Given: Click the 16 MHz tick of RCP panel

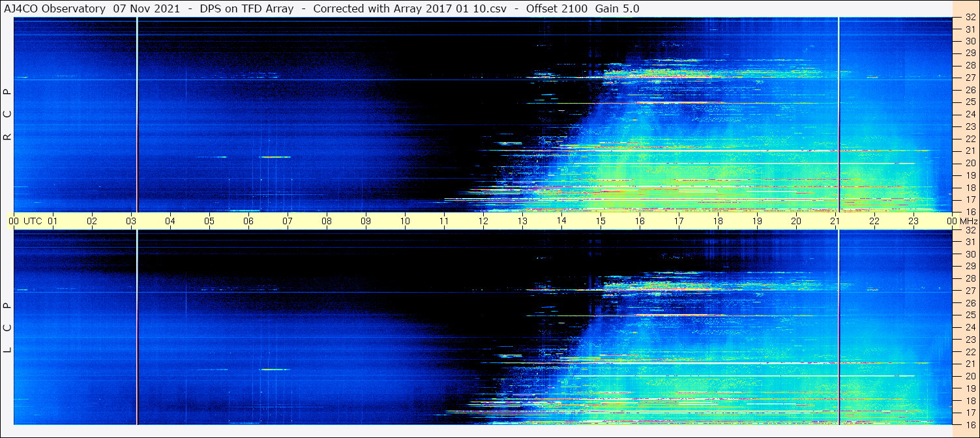Looking at the screenshot, I should (x=970, y=211).
